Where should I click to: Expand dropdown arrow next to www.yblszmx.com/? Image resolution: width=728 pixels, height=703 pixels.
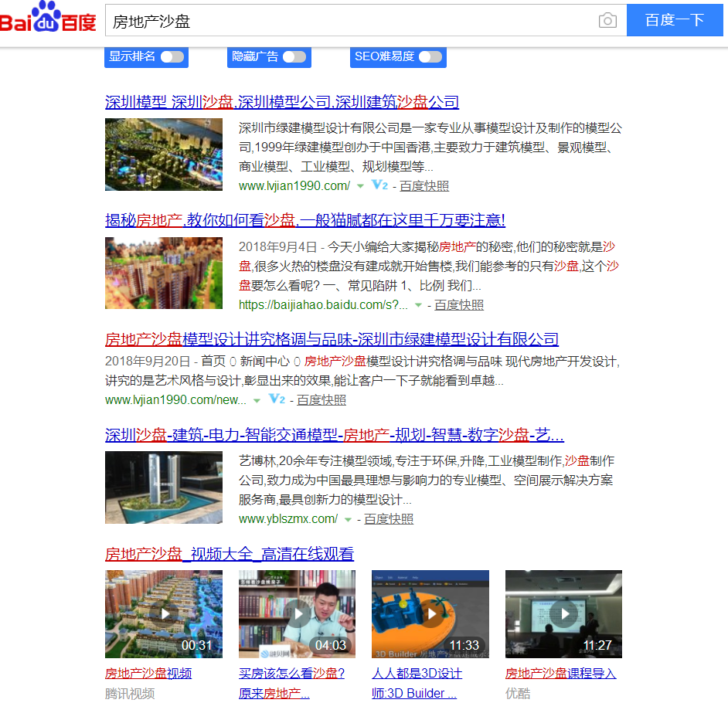click(x=348, y=520)
